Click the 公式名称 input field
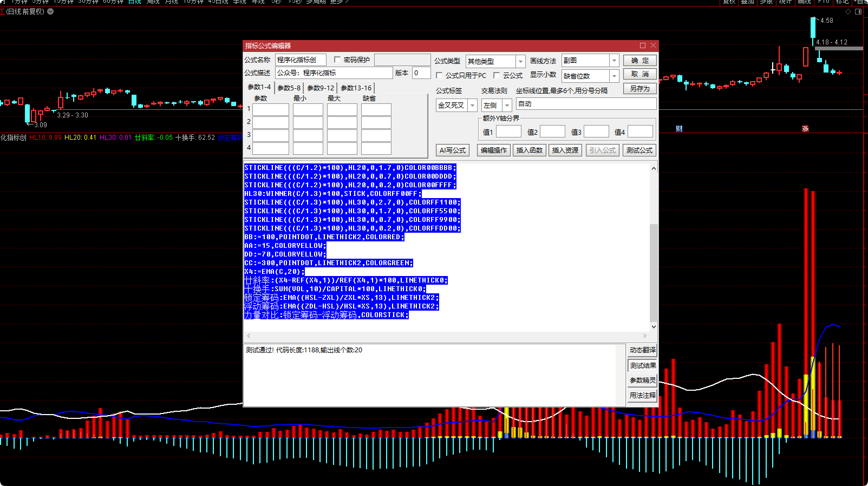Screen dimensions: 868x486 [x=301, y=60]
